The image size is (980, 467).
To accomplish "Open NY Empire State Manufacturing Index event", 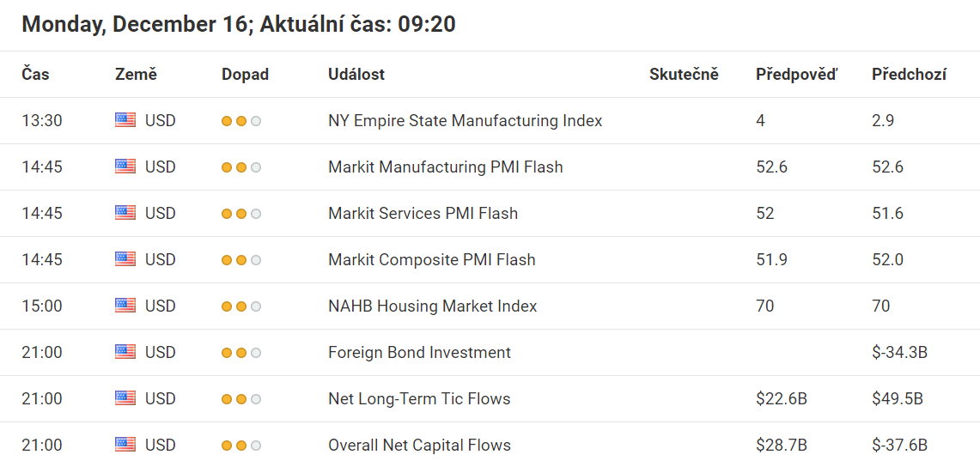I will point(465,120).
